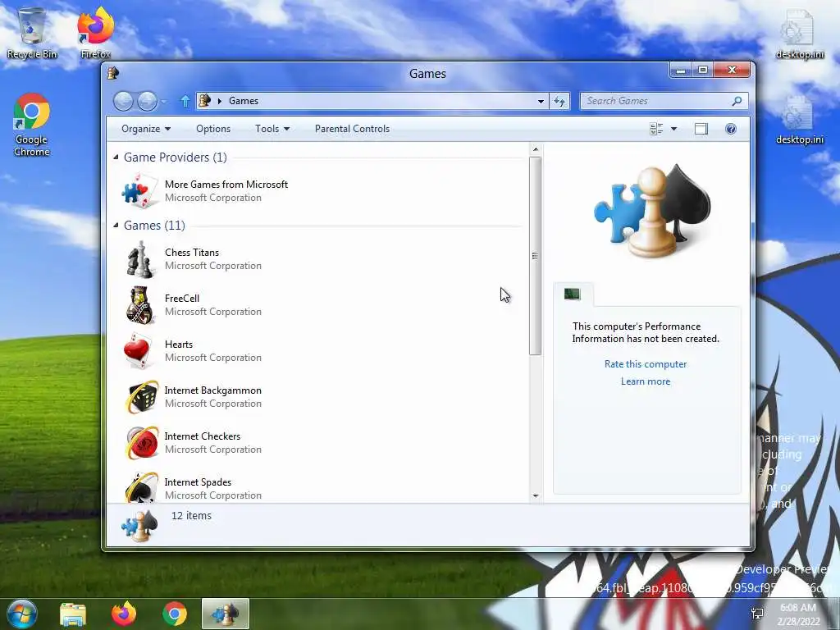Click the 'Chess Titans' name text
Screen dimensions: 840x630
[192, 253]
